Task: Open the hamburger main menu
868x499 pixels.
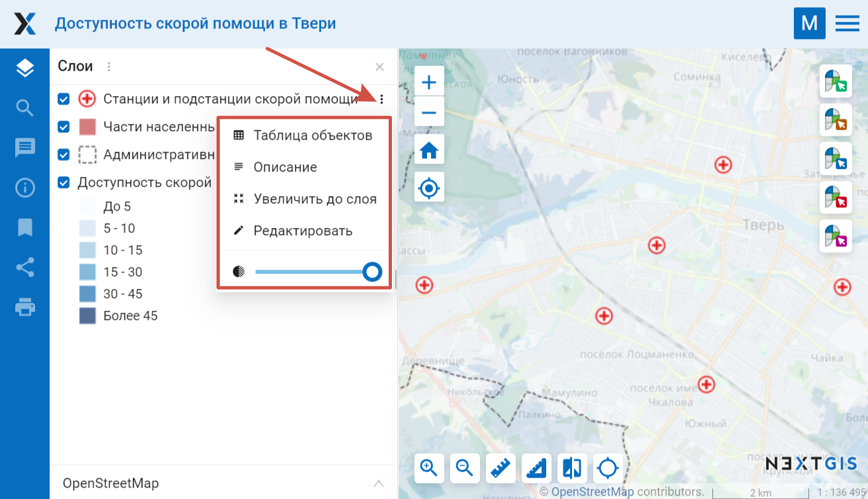Action: [847, 24]
